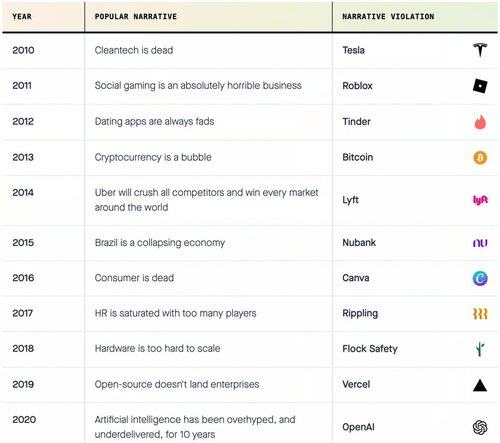The width and height of the screenshot is (500, 443).
Task: Click the Roblox logo icon
Action: pyautogui.click(x=480, y=86)
